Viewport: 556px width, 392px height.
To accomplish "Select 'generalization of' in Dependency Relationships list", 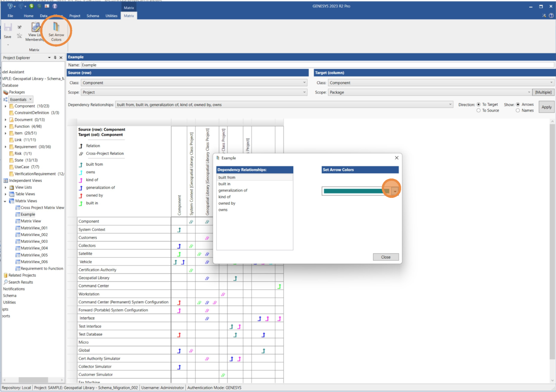I will coord(233,190).
